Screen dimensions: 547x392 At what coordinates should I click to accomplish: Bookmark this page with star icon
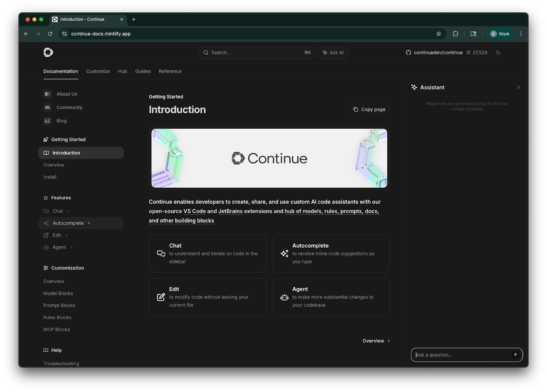(x=439, y=34)
